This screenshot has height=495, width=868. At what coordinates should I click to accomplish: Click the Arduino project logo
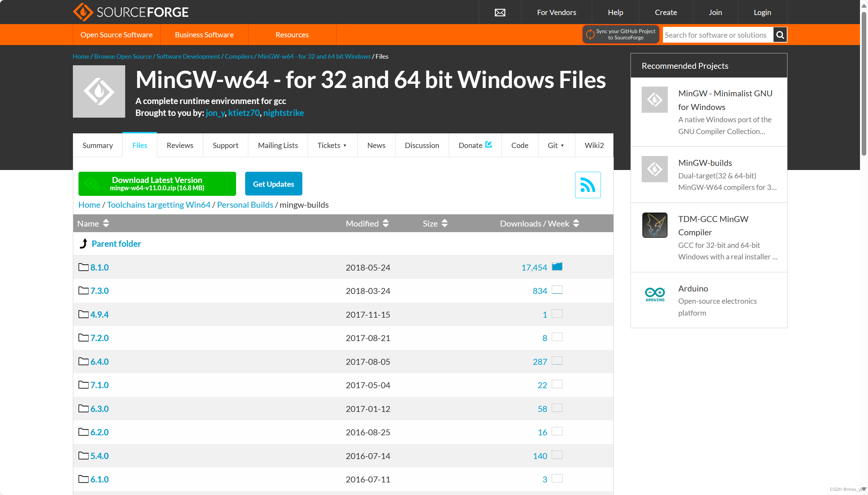point(654,294)
